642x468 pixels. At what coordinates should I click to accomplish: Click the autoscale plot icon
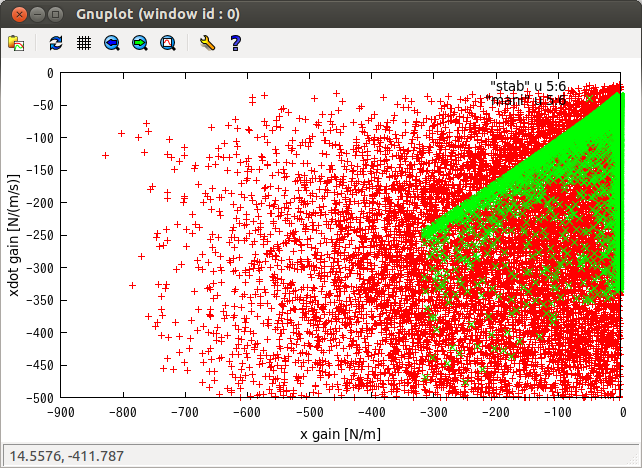pos(168,43)
